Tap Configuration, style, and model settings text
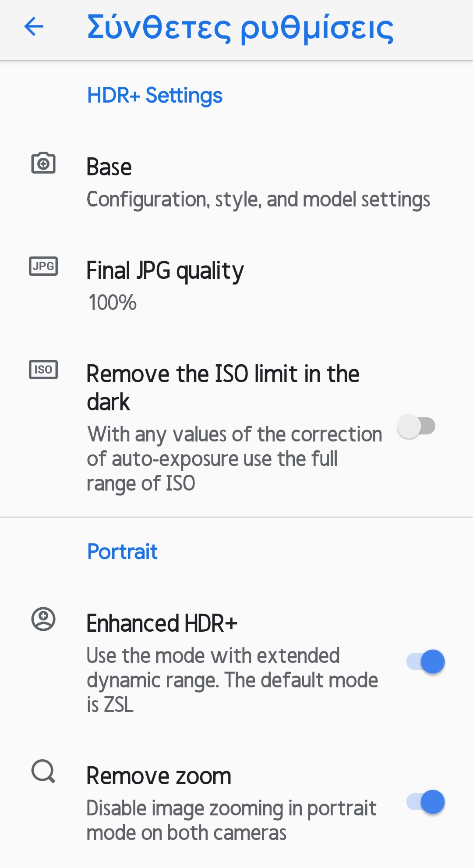The width and height of the screenshot is (473, 868). (x=258, y=199)
